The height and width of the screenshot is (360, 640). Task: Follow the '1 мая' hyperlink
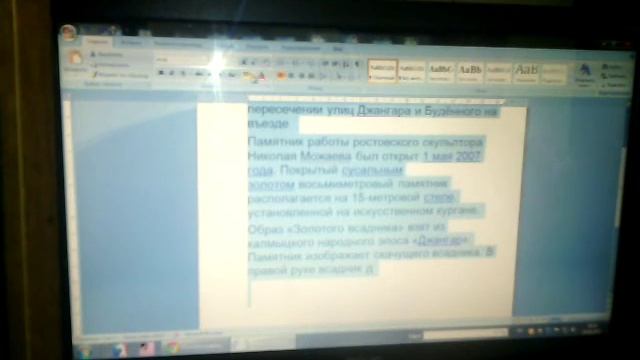click(x=437, y=156)
